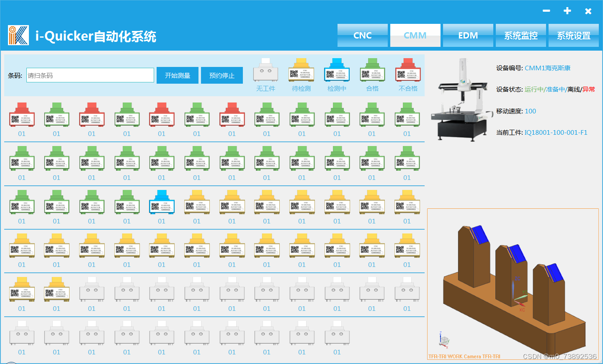
Task: Select the blue in-inspection workpiece slot
Action: [x=162, y=205]
